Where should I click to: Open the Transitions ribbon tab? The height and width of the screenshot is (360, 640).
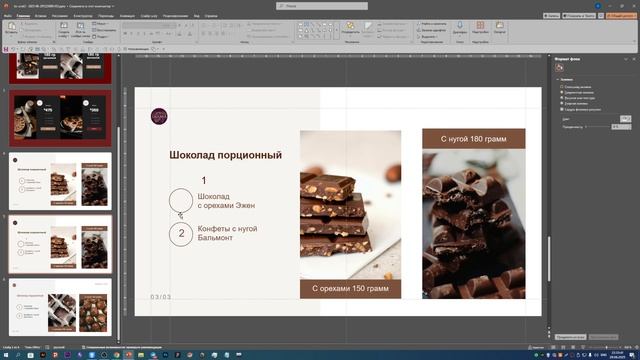pos(106,16)
